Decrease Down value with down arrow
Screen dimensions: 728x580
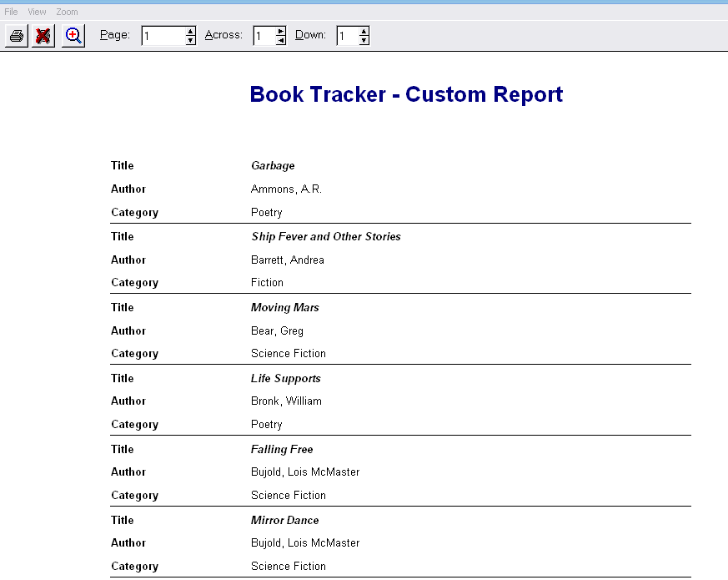pos(364,40)
